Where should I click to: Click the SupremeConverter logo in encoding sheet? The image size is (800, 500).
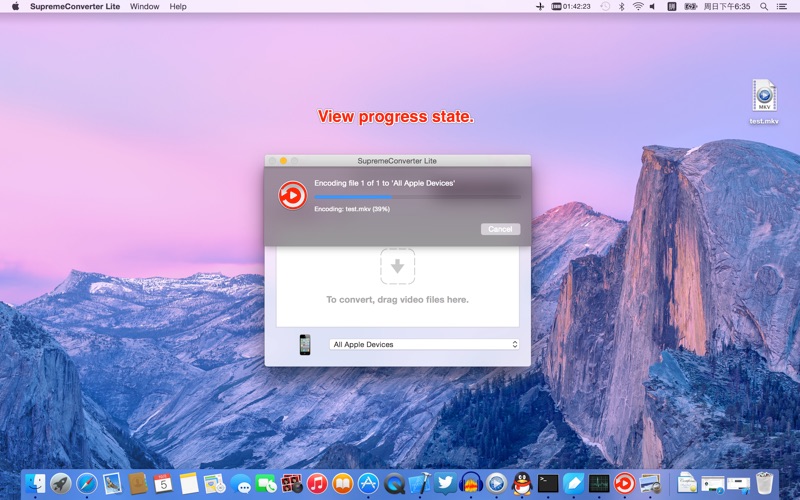[292, 195]
